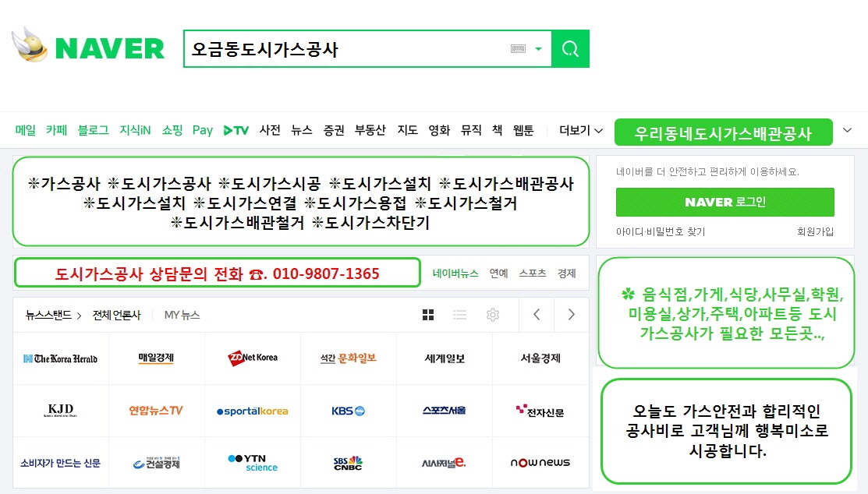
Task: Click the green search magnifier button
Action: pyautogui.click(x=570, y=48)
